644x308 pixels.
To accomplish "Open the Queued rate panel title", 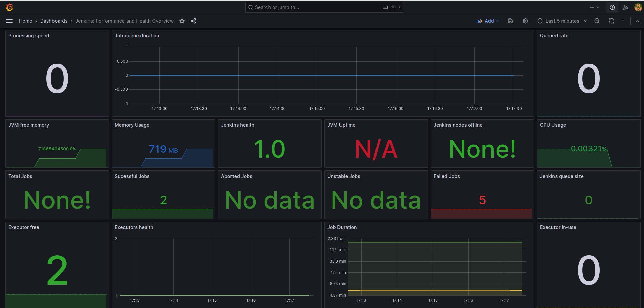I will coord(554,36).
